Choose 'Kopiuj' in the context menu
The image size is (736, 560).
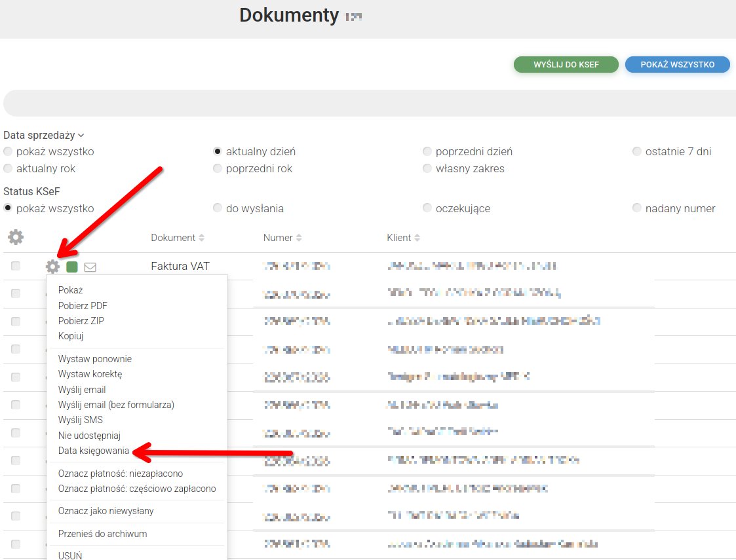click(70, 336)
